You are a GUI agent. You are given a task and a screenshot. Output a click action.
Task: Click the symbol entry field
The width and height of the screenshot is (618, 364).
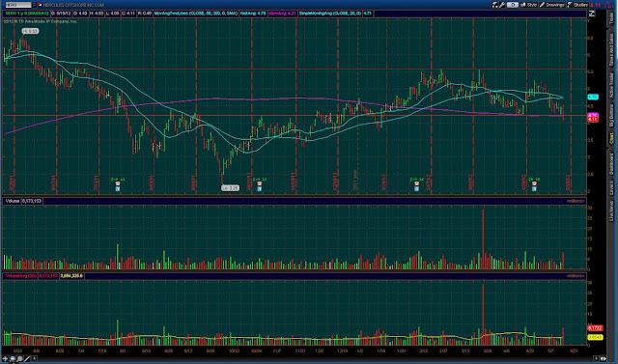click(x=18, y=5)
